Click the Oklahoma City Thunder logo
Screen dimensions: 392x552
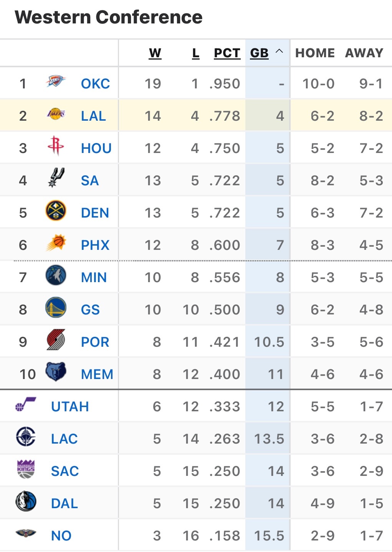tap(56, 82)
